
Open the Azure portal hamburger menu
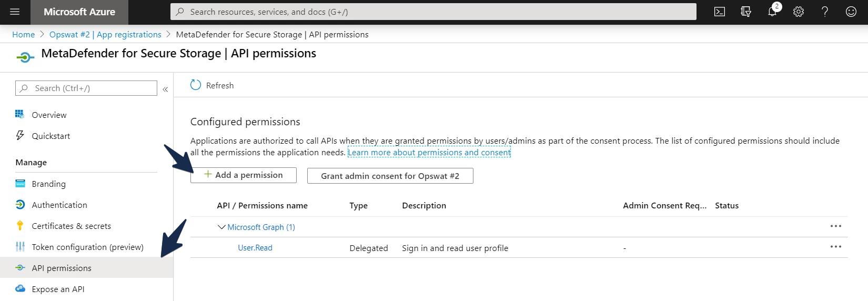(x=15, y=12)
